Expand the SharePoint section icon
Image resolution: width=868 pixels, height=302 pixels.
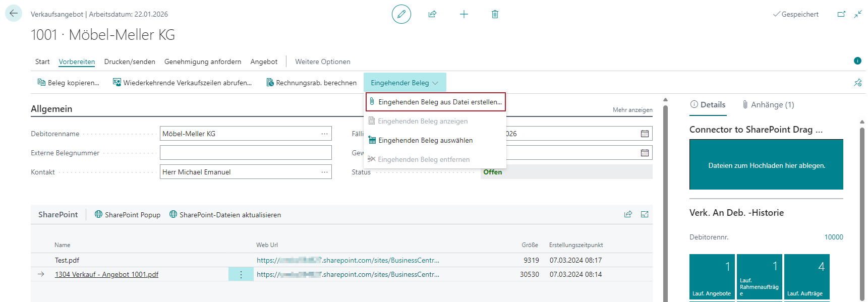pyautogui.click(x=644, y=214)
